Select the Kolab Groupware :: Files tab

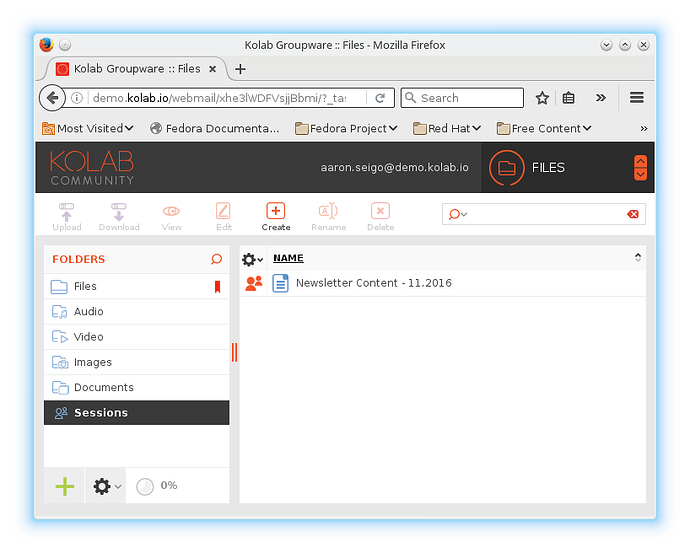[x=137, y=69]
